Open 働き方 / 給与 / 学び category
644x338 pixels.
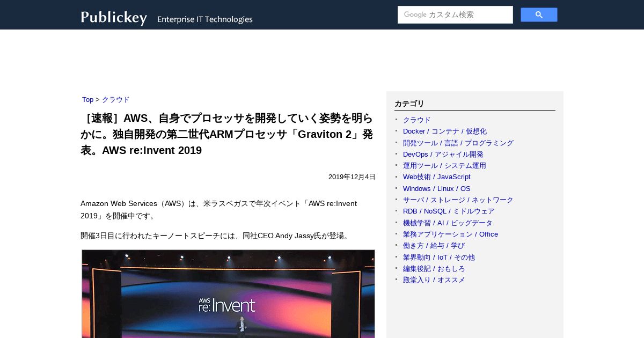[434, 246]
